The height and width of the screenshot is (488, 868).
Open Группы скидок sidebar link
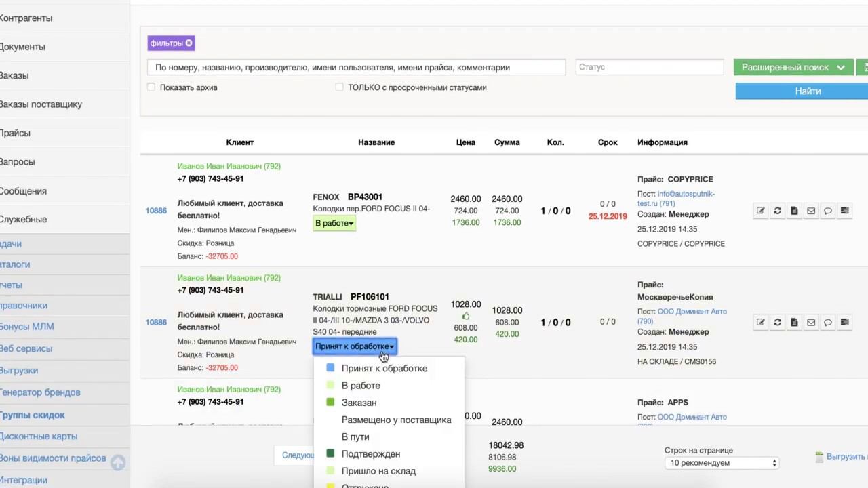pos(32,415)
